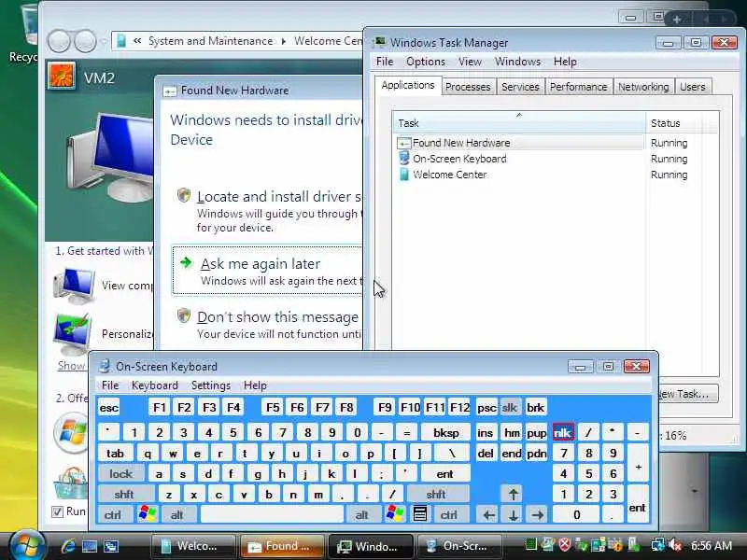The height and width of the screenshot is (560, 747).
Task: Click Show Desktop quick launch icon
Action: pos(90,546)
